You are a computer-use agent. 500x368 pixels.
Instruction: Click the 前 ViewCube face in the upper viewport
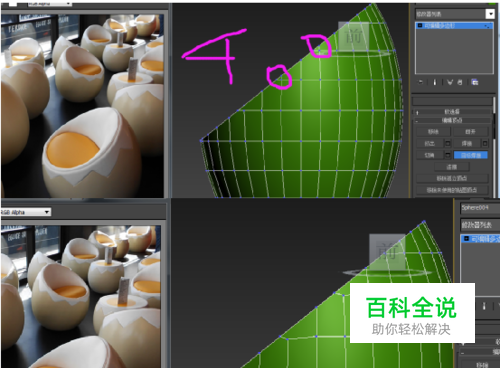click(354, 37)
